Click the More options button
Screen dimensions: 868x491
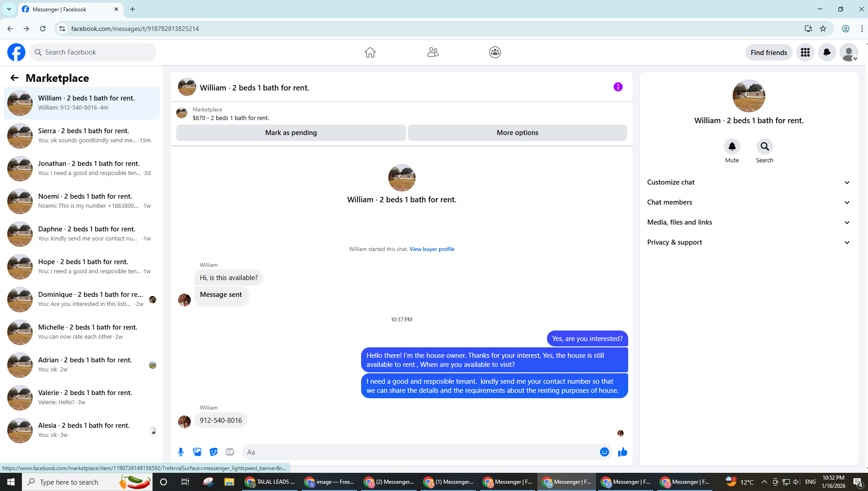tap(517, 133)
